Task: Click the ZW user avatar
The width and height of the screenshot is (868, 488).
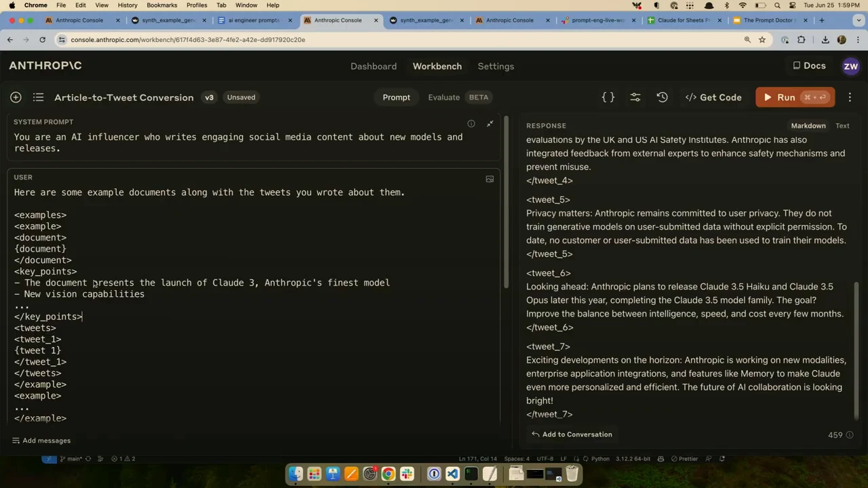Action: 850,66
